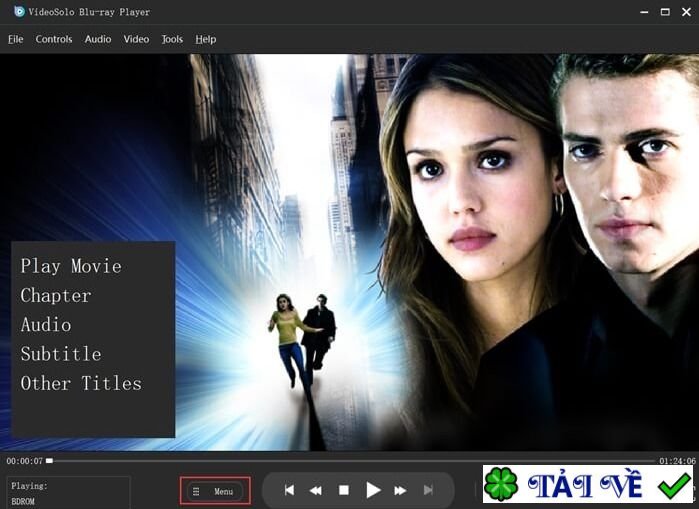Click the Menu button in control bar
699x509 pixels.
click(215, 491)
